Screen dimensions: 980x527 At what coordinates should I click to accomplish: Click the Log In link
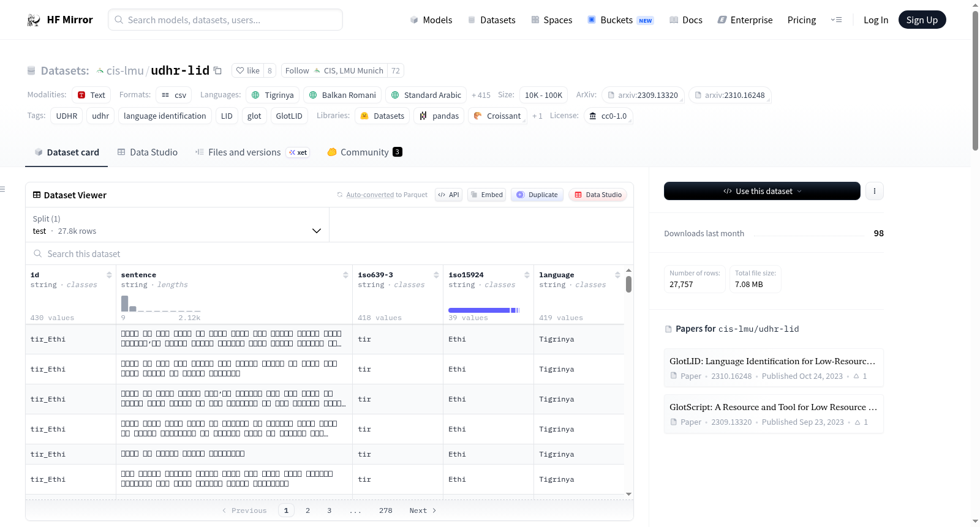tap(876, 20)
